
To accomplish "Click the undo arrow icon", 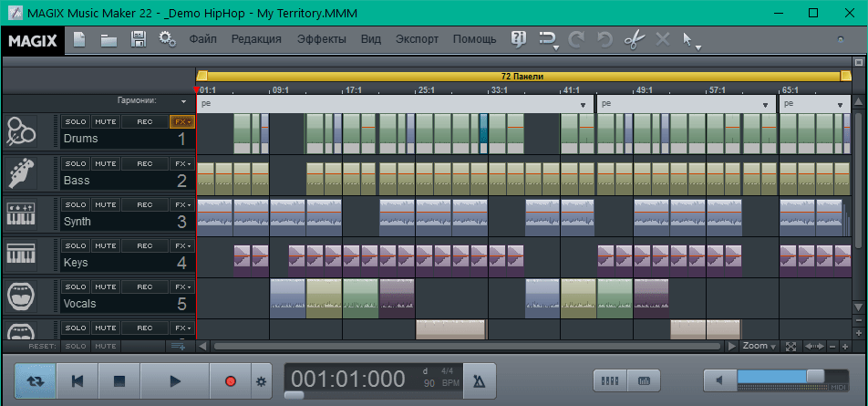I will click(x=605, y=40).
